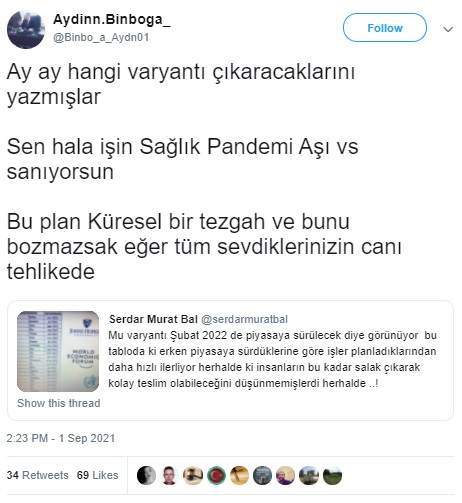Image resolution: width=462 pixels, height=503 pixels.
Task: Open the Turkish flag liker avatar
Action: coord(216,475)
